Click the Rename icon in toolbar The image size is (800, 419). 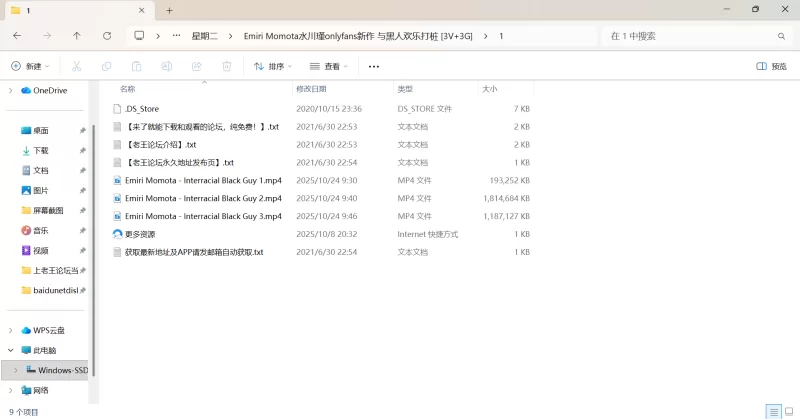click(x=166, y=66)
